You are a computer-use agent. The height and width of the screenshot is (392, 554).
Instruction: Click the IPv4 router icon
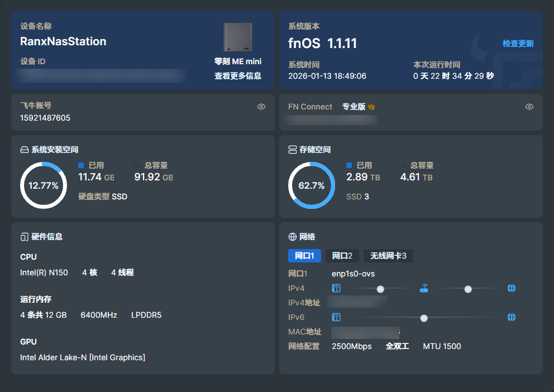(x=424, y=289)
